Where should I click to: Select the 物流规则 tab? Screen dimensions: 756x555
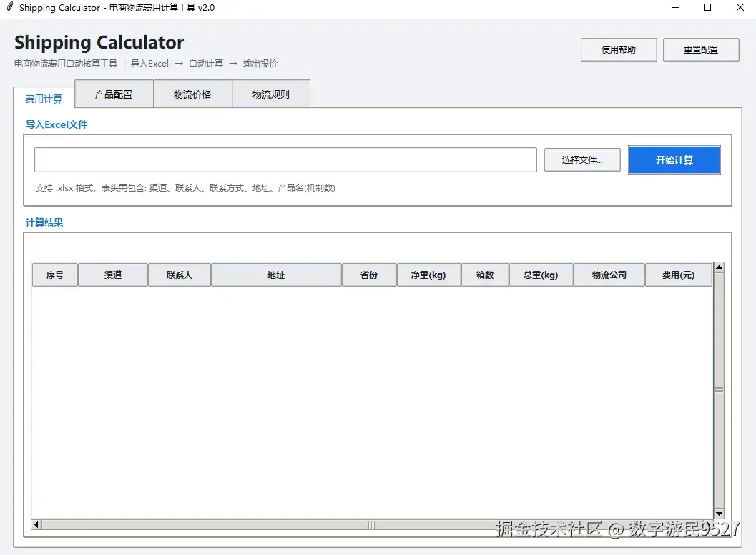[271, 94]
